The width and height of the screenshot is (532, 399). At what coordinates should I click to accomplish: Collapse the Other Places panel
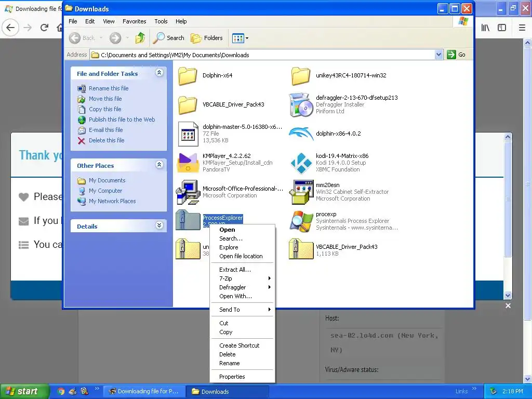click(x=159, y=165)
